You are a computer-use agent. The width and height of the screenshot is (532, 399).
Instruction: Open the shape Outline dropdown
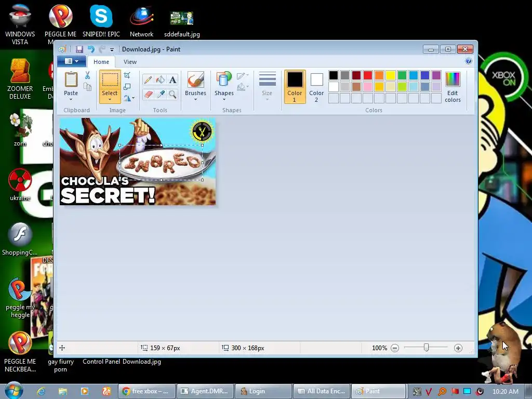tap(243, 76)
